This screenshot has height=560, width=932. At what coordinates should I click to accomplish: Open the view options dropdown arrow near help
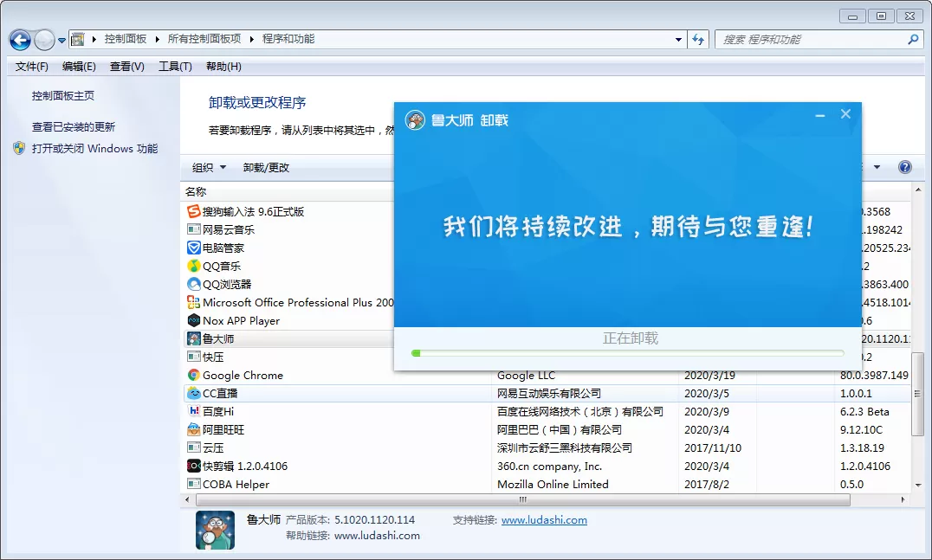click(877, 167)
